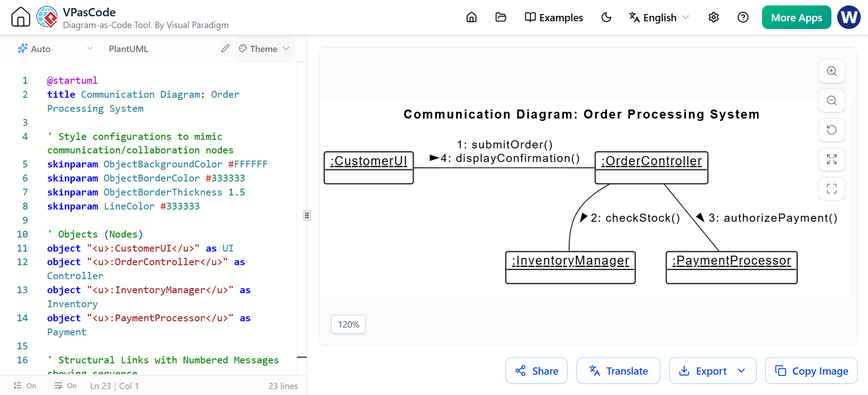
Task: Select the :CustomerUI object in diagram
Action: point(369,167)
